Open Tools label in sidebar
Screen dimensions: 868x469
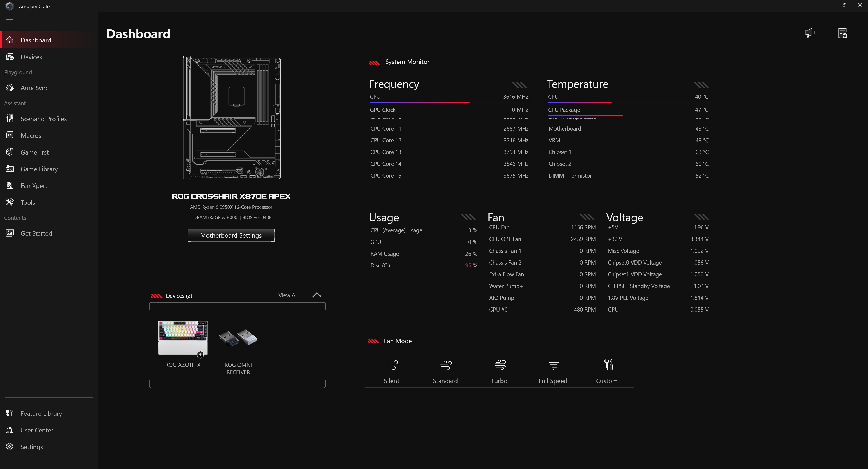tap(28, 202)
